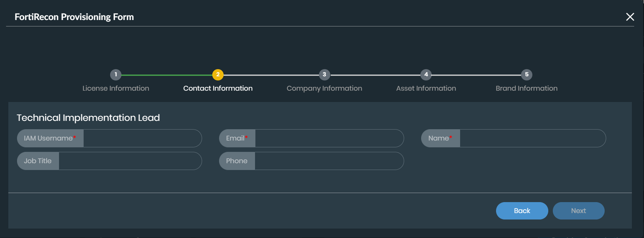Click step 1 circle in the wizard
The height and width of the screenshot is (238, 644).
[116, 74]
